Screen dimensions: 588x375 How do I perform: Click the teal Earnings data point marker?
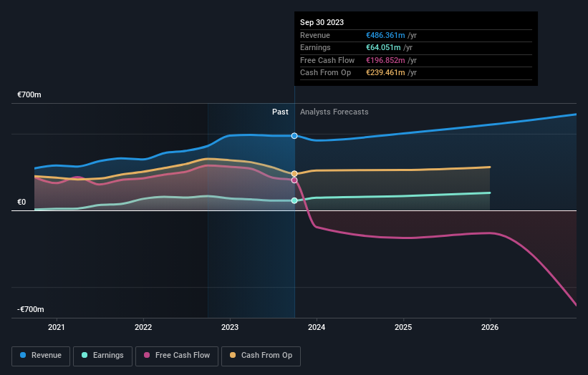tap(294, 200)
